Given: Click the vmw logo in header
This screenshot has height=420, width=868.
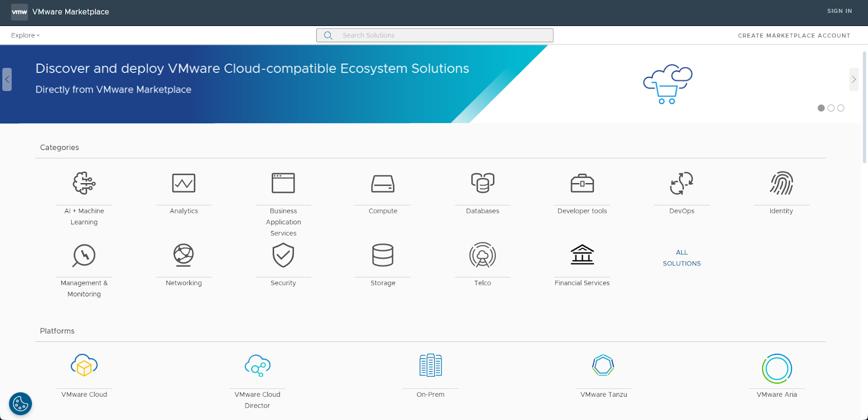Looking at the screenshot, I should coord(20,12).
